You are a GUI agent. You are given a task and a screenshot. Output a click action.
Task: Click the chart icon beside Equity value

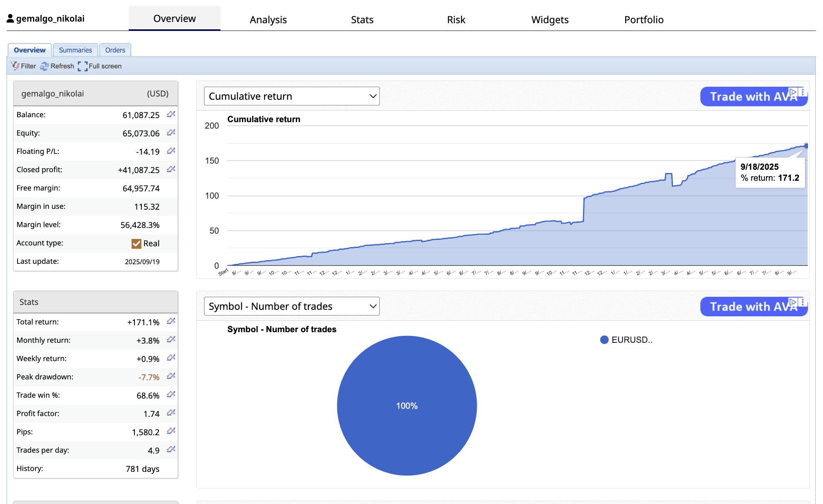click(x=171, y=133)
